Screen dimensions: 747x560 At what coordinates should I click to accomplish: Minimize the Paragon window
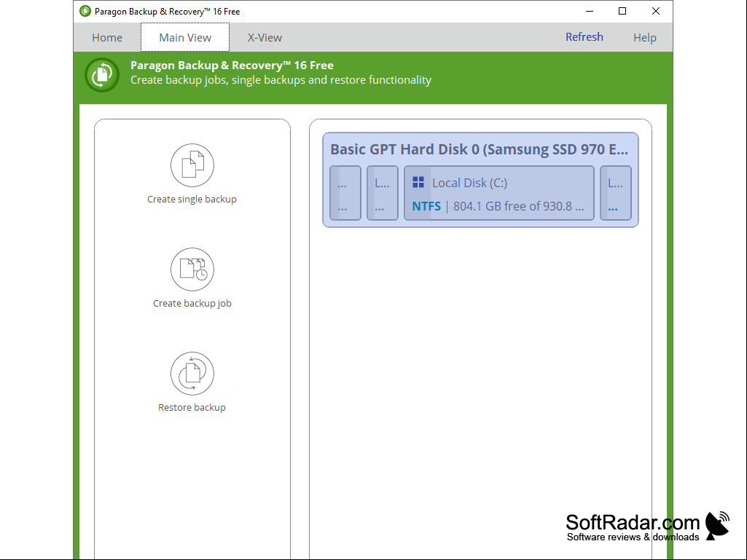click(590, 11)
